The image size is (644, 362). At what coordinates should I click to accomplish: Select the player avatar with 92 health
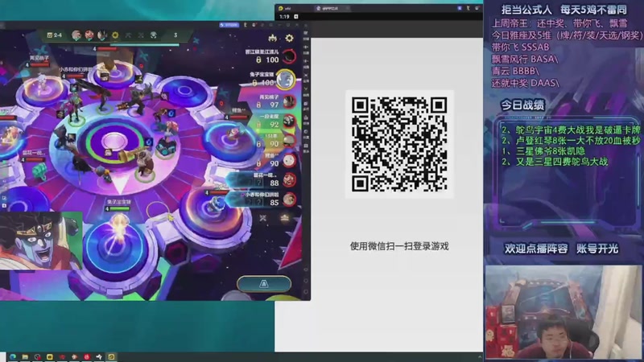point(289,121)
